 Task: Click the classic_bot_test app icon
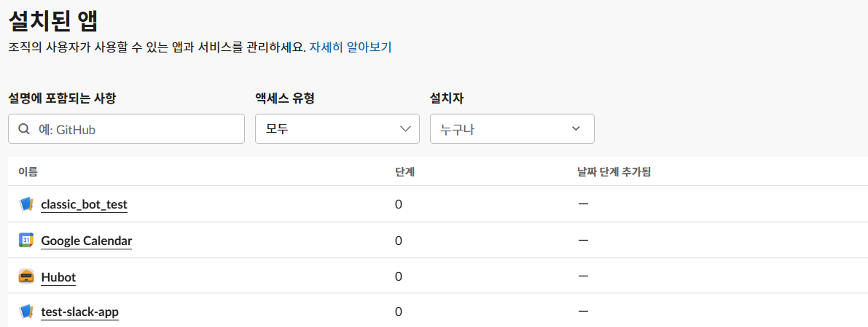click(26, 204)
